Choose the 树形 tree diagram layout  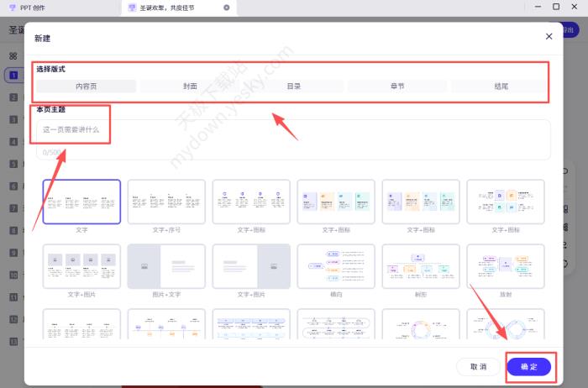[421, 266]
